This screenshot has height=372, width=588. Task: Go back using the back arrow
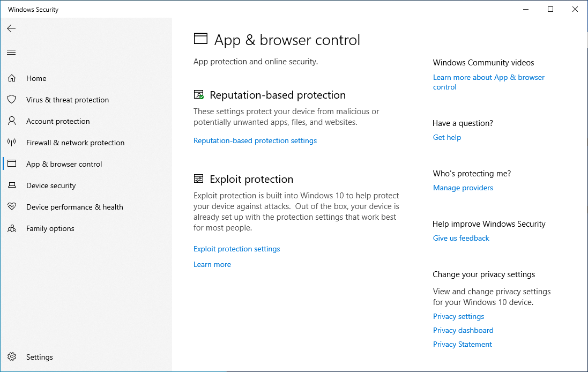click(11, 28)
